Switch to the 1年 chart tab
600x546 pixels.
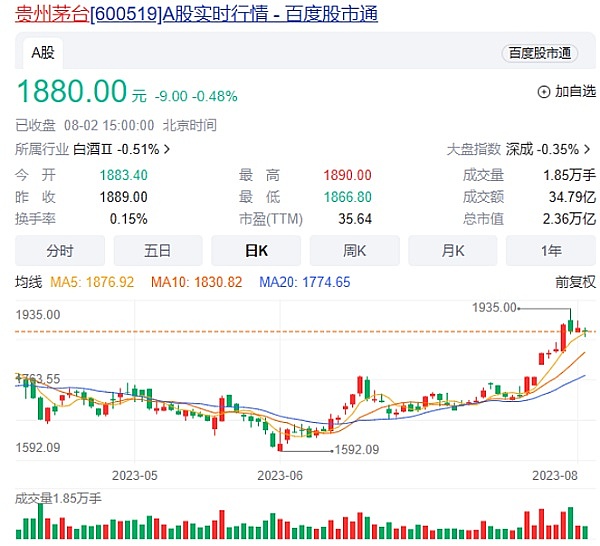coord(551,251)
